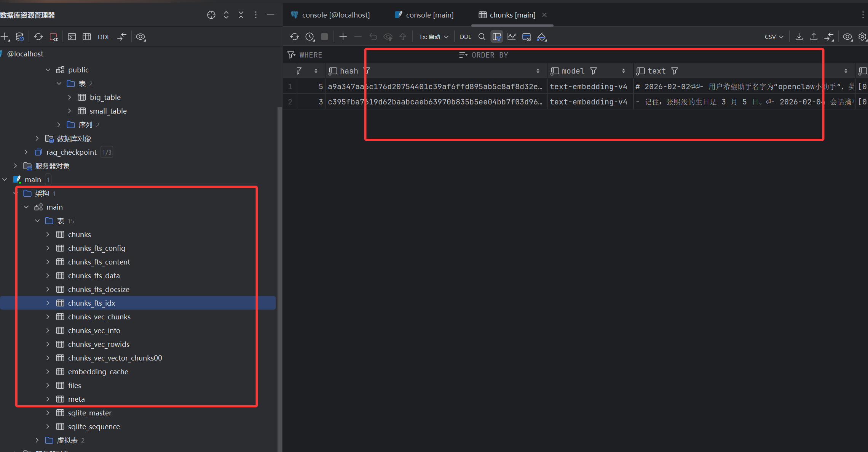Toggle the view options eye icon in explorer
The height and width of the screenshot is (452, 868).
140,37
